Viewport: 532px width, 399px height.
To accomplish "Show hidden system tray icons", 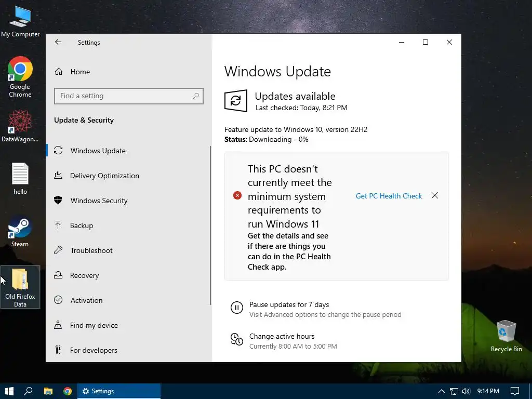I will (441, 391).
